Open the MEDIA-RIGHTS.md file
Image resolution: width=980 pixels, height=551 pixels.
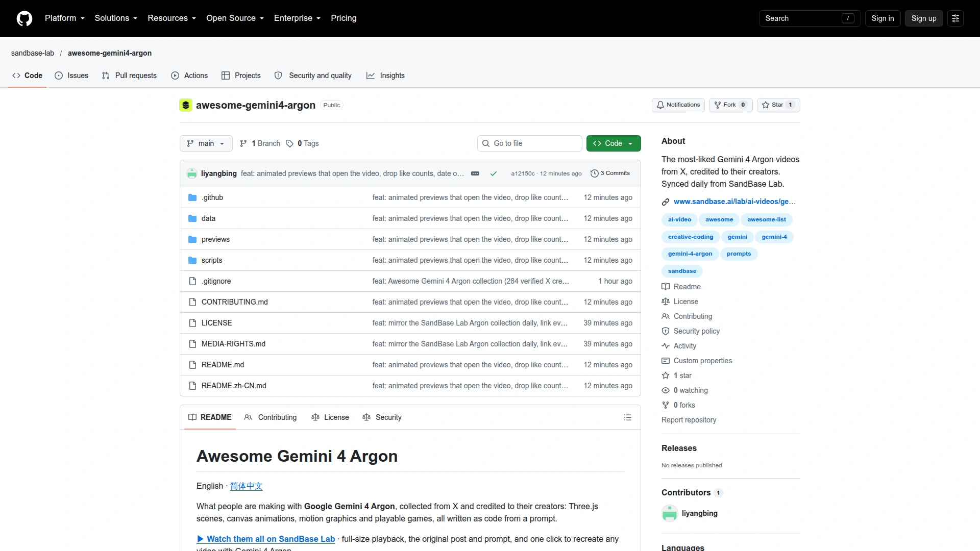[233, 344]
